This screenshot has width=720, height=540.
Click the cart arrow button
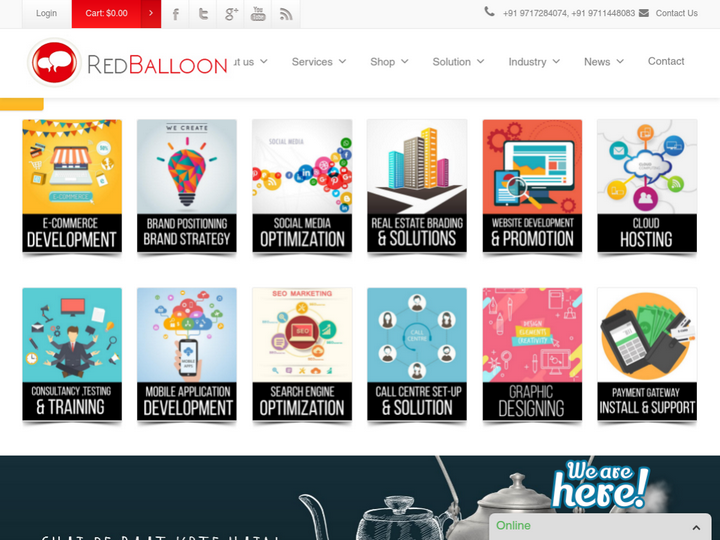click(151, 14)
